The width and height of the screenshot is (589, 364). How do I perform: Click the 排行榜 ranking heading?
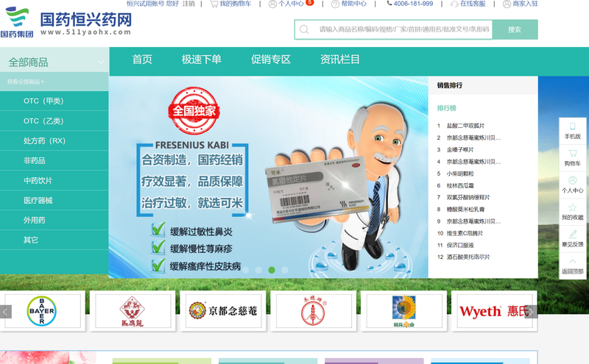[x=446, y=108]
